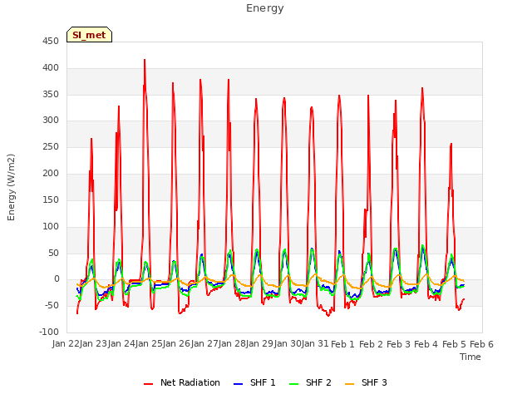This screenshot has height=399, width=532.
Task: Click the Jan 26 x-axis label
Action: (x=177, y=344)
